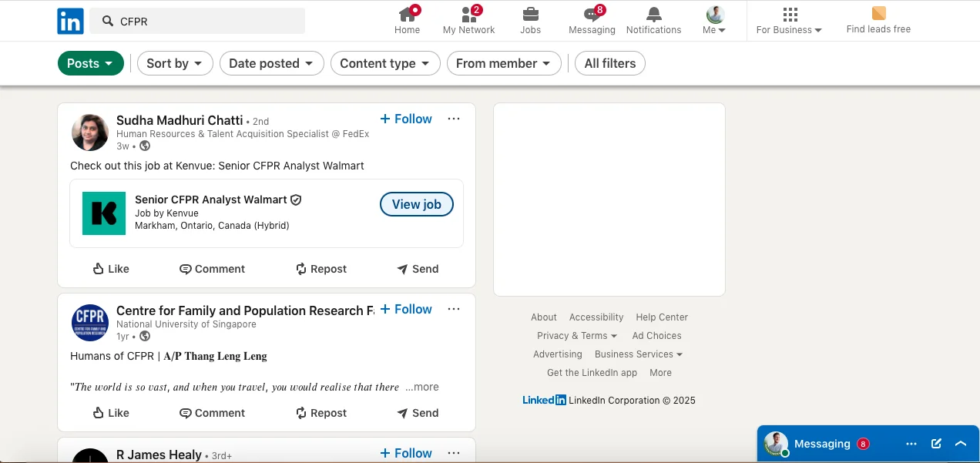Open My Network icon
Screen dimensions: 980x463
[x=468, y=21]
